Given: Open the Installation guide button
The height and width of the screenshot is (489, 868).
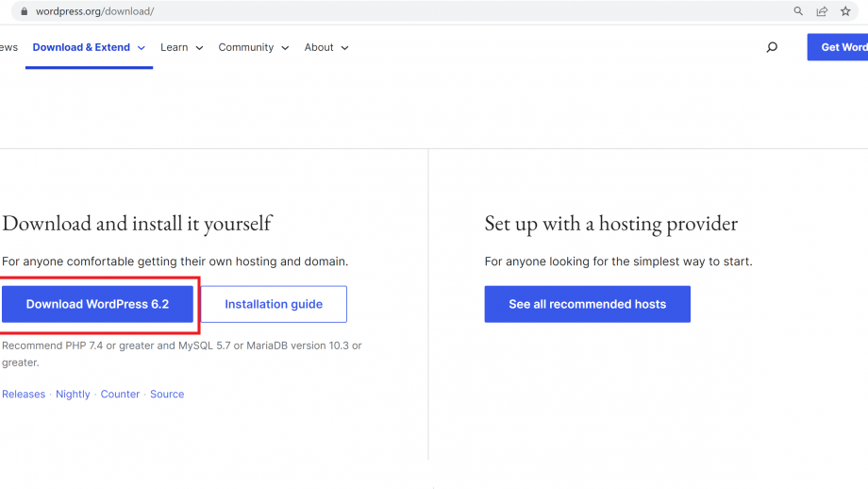Looking at the screenshot, I should click(x=274, y=304).
